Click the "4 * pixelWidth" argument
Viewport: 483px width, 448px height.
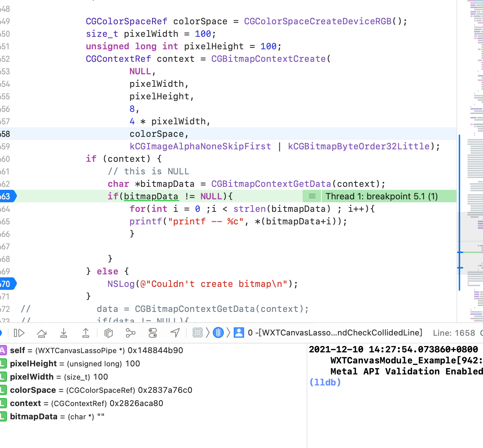(x=168, y=121)
